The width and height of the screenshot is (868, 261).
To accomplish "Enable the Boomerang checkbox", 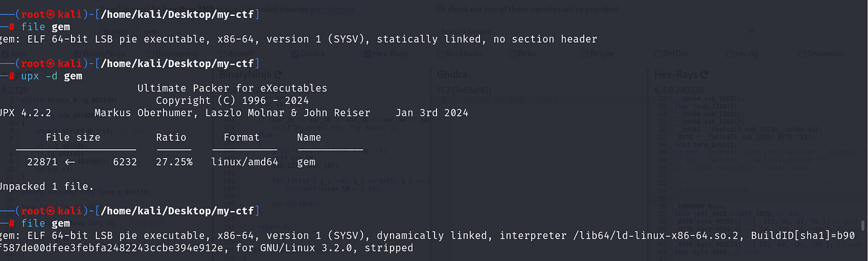I will click(150, 54).
